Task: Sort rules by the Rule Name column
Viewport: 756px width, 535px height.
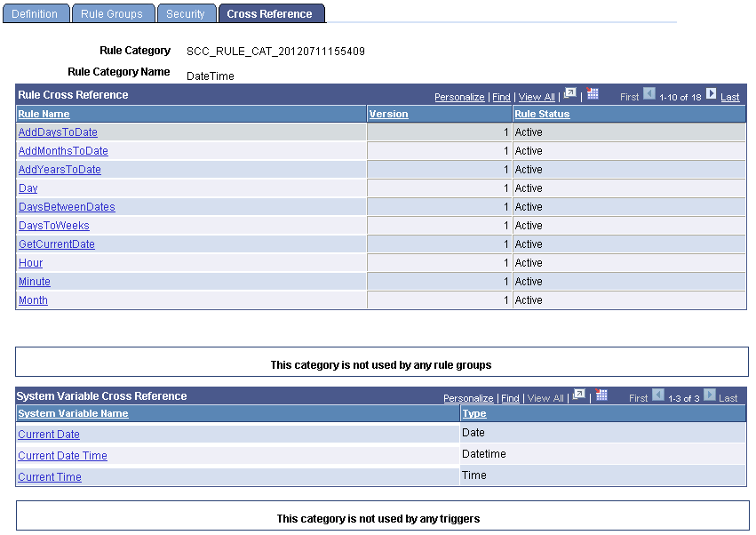Action: [x=43, y=114]
